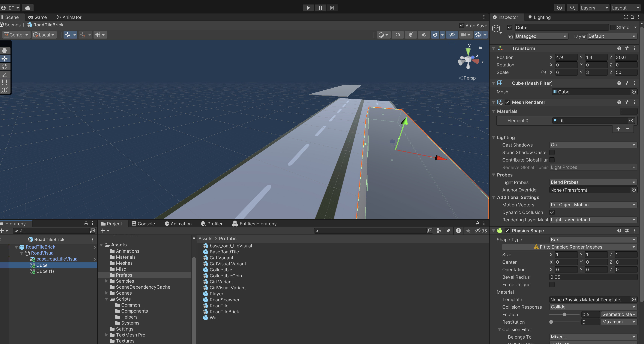Mute scene audio with speaker icon
644x344 pixels.
coord(424,35)
